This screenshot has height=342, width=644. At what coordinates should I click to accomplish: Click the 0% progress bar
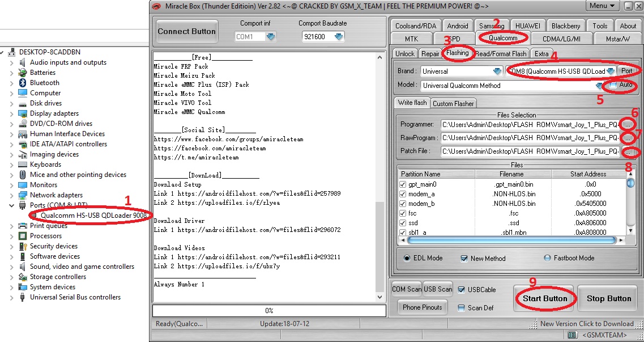[x=269, y=311]
